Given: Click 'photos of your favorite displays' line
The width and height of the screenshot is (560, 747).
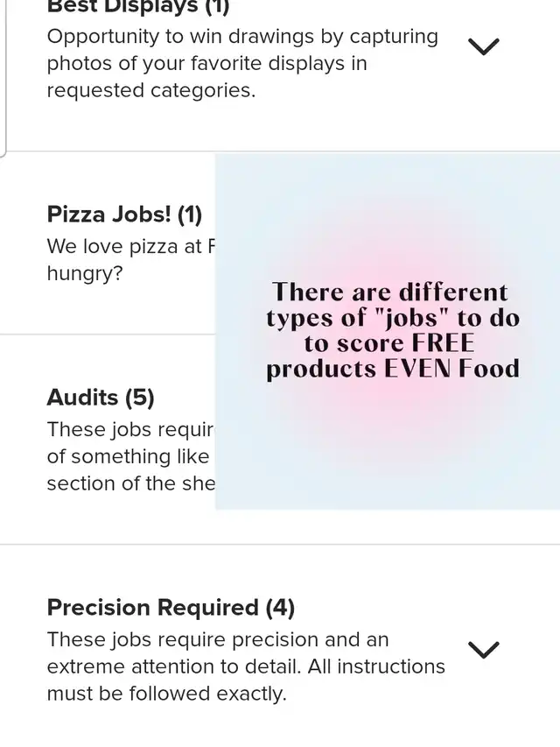Looking at the screenshot, I should tap(206, 64).
